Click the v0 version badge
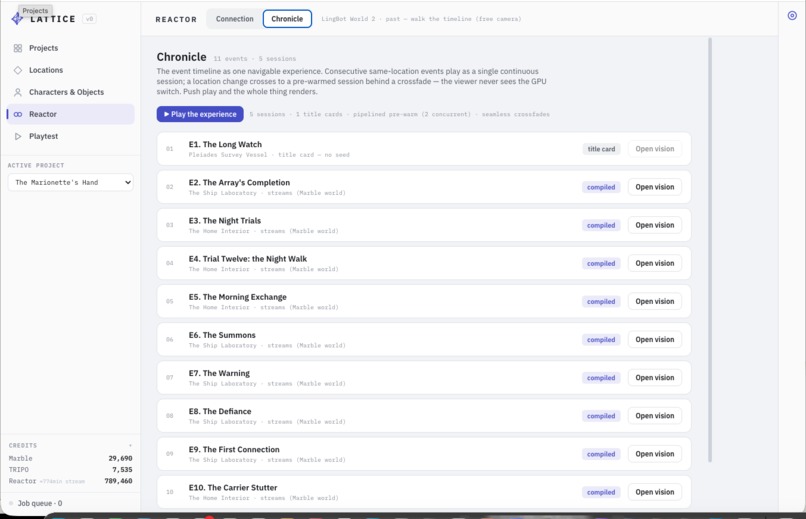 (x=89, y=19)
